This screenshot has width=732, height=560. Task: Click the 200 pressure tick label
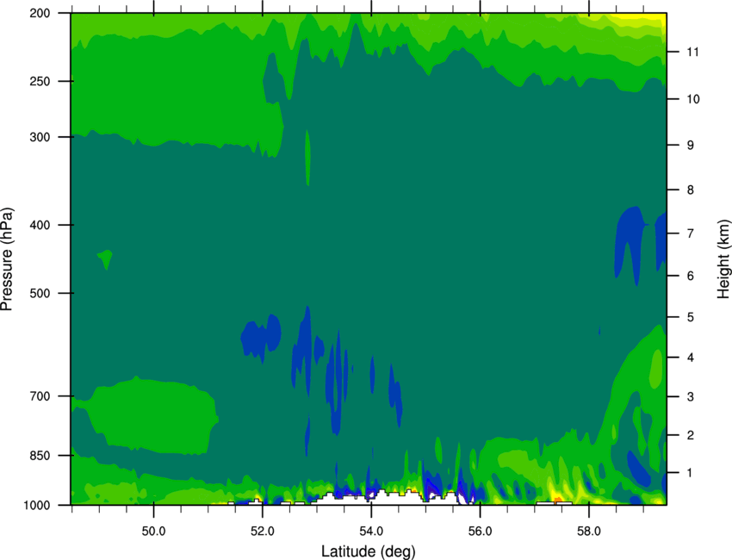click(x=40, y=13)
